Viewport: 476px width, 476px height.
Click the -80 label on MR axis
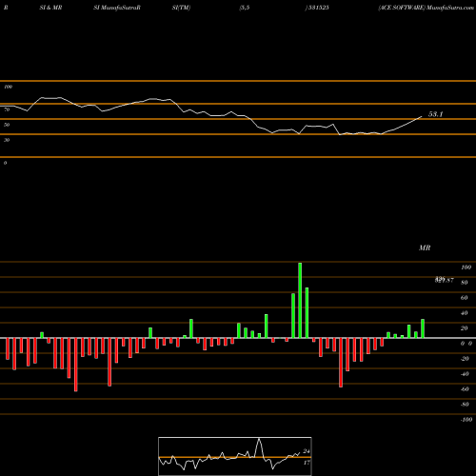pyautogui.click(x=465, y=405)
